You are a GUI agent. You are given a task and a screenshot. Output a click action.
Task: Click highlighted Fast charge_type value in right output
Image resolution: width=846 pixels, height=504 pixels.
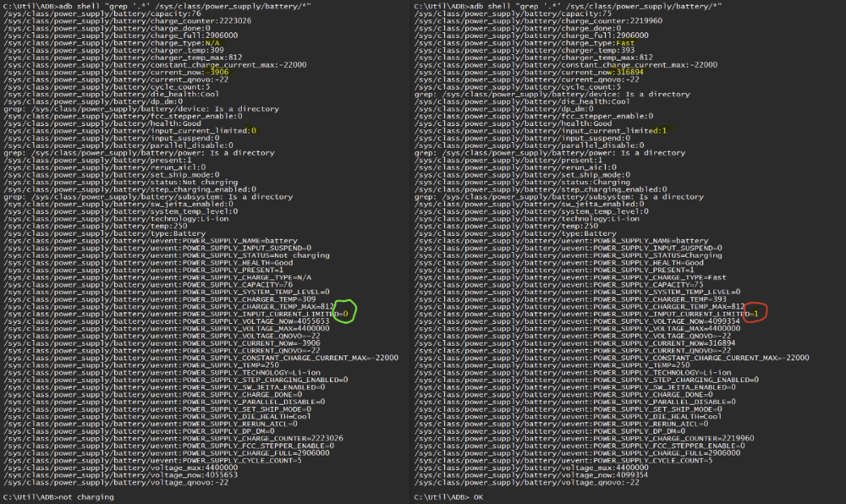coord(627,42)
